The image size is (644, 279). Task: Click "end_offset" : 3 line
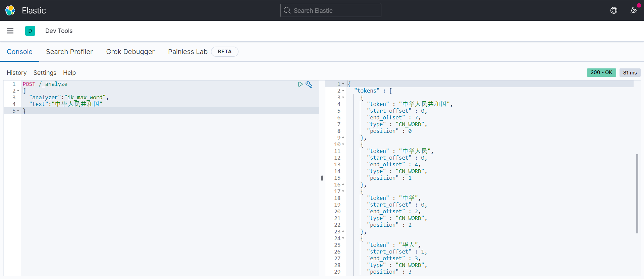tap(394, 258)
